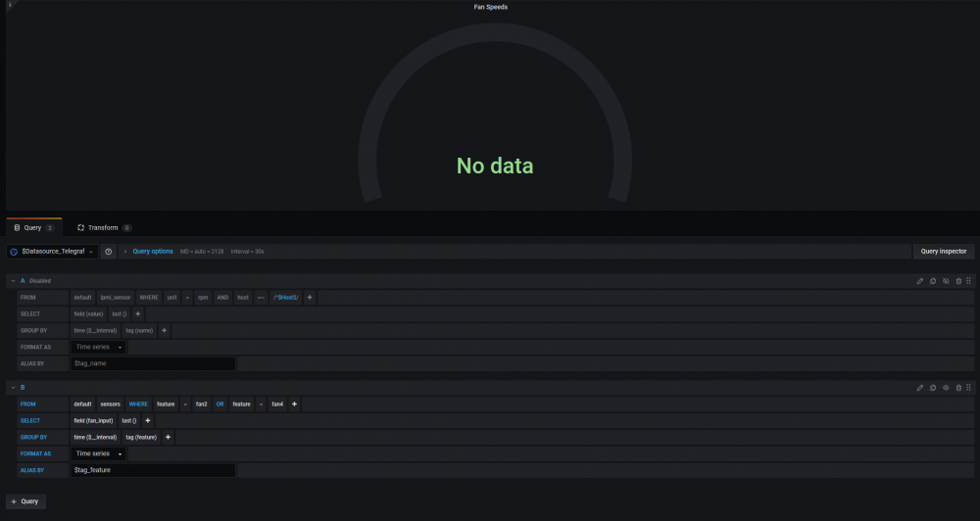
Task: Open FORMAT AS dropdown in query B
Action: point(98,454)
